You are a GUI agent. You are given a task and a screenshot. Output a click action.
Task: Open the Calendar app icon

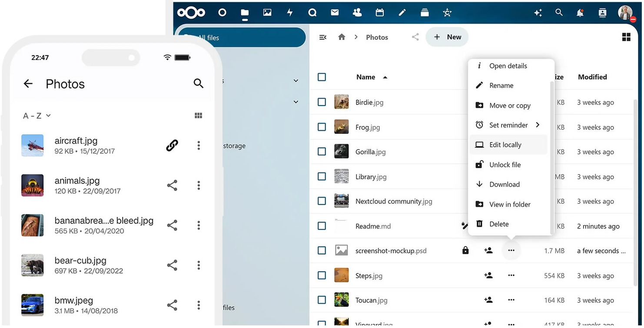tap(380, 13)
